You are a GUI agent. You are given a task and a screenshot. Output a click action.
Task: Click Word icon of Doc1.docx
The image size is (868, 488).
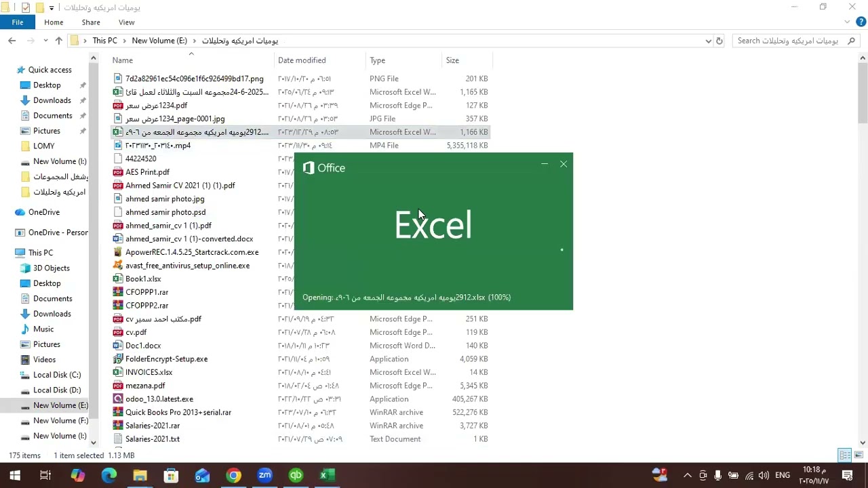pos(118,346)
